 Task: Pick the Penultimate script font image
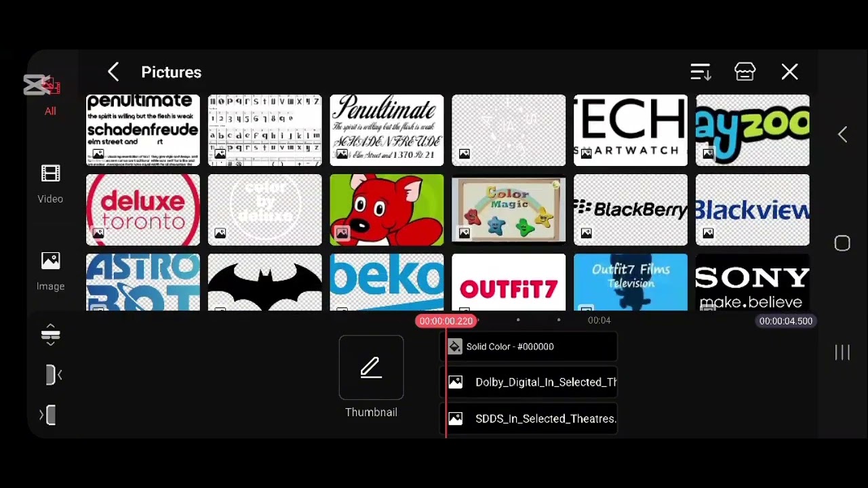click(387, 130)
